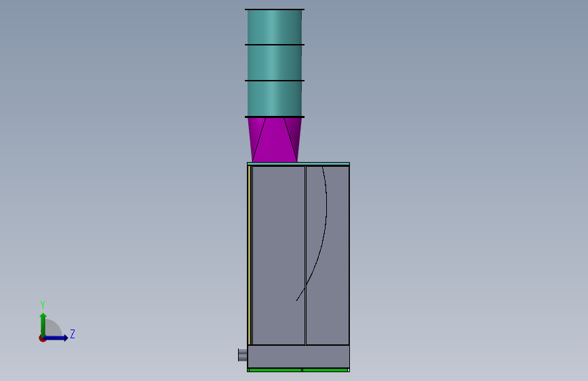The height and width of the screenshot is (381, 588).
Task: Click the Z label of the triad
Action: 73,334
